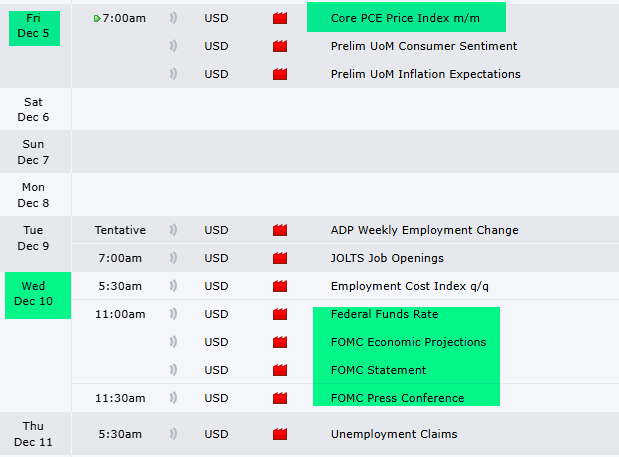Click the red impact icon for Federal Funds Rate

[280, 314]
